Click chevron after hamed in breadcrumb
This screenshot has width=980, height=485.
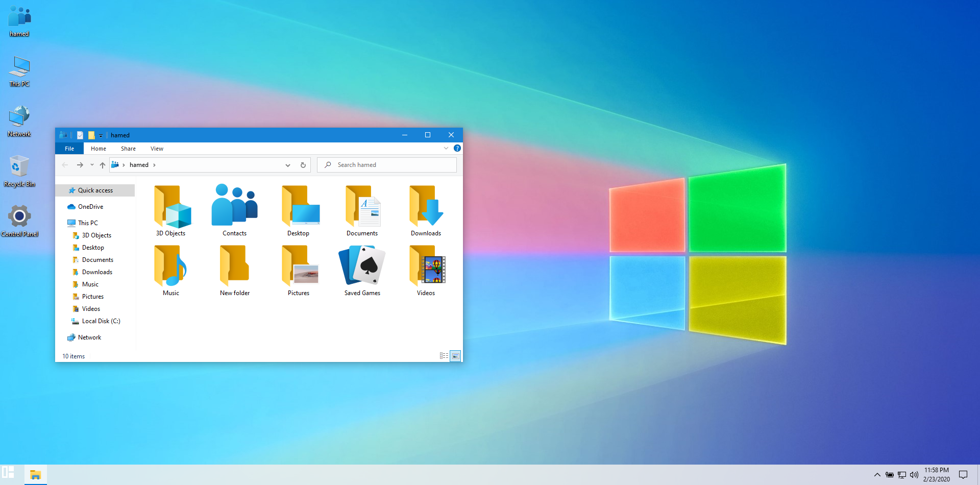[154, 165]
